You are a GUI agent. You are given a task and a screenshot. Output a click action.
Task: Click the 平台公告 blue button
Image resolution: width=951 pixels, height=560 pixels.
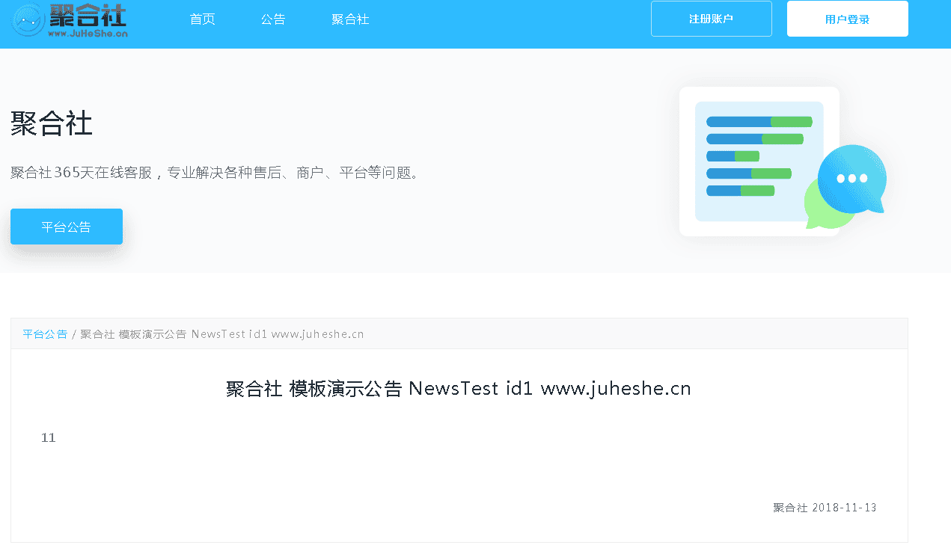(66, 226)
